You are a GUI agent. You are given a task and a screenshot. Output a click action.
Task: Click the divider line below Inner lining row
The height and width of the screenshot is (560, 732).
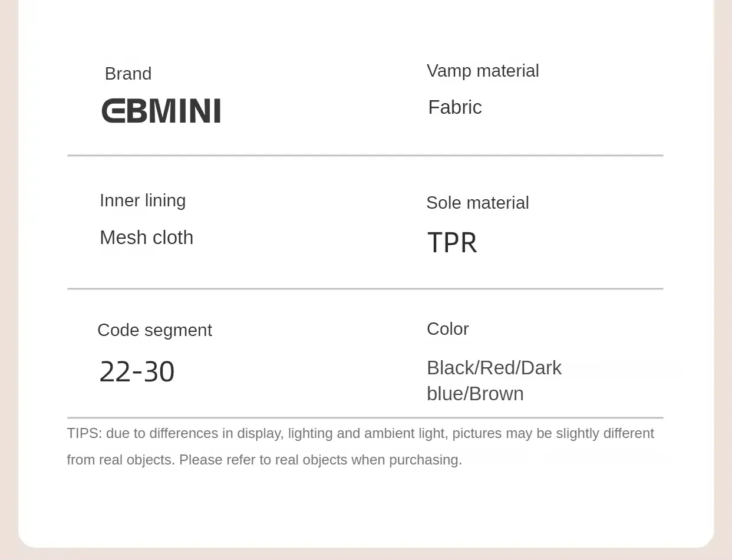tap(365, 289)
